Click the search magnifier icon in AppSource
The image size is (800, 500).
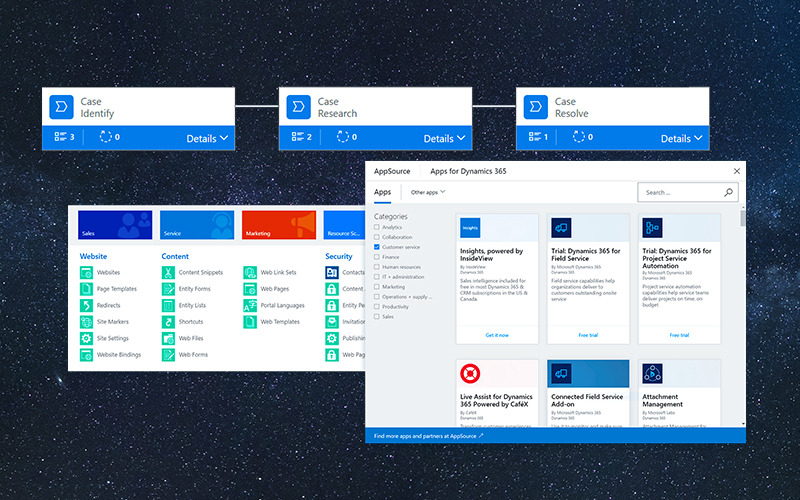pyautogui.click(x=729, y=192)
